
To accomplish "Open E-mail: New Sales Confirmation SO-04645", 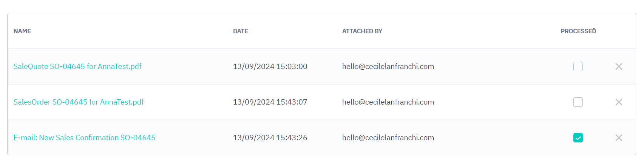I will 84,138.
